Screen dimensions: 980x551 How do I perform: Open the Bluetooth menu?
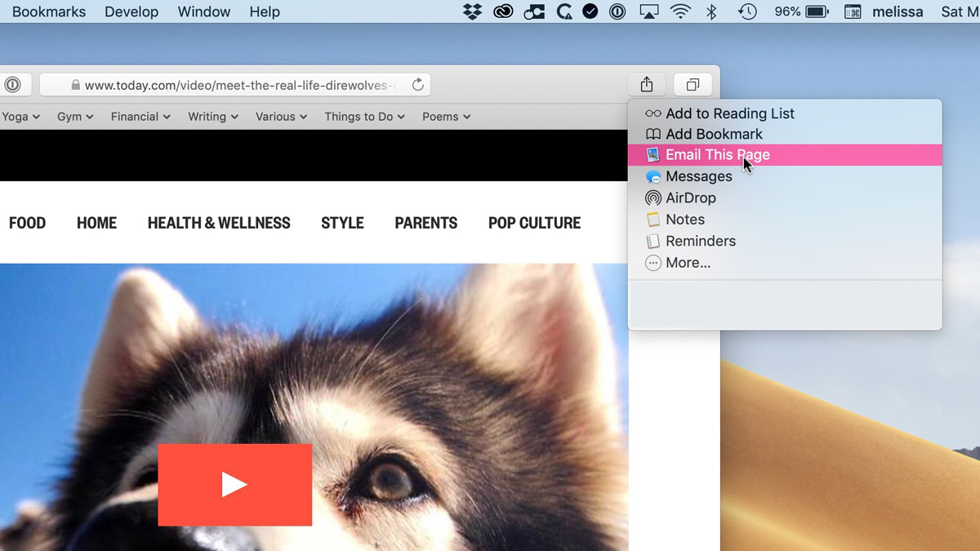click(710, 11)
